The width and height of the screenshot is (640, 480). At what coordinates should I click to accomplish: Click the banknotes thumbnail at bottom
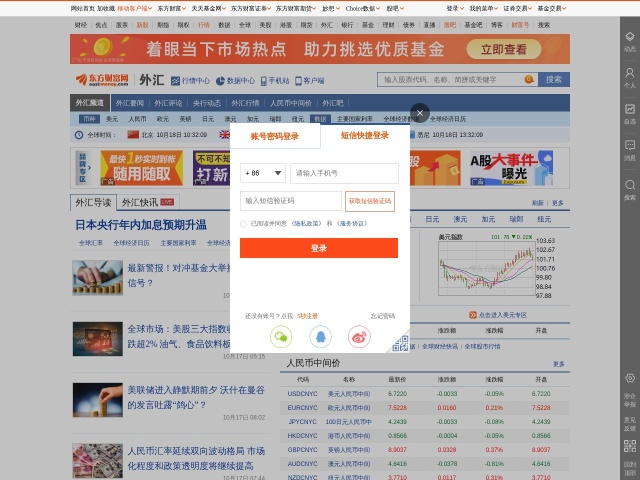[98, 461]
